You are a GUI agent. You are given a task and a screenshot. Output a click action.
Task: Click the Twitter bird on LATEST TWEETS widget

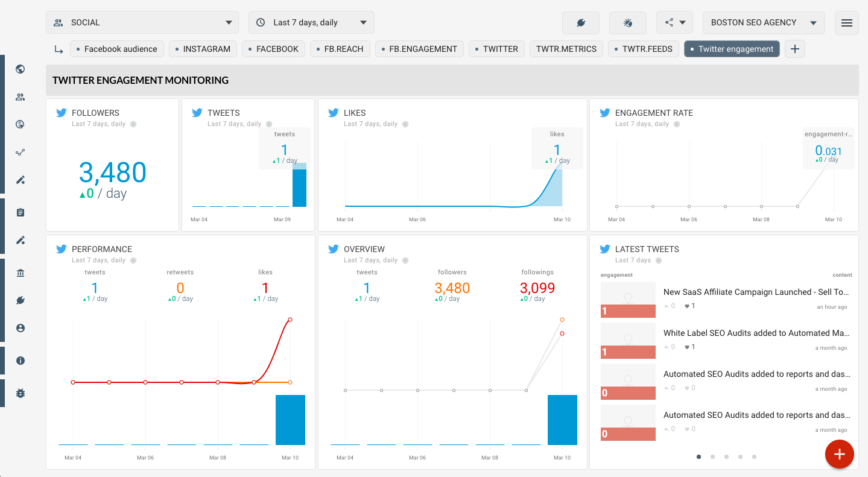coord(604,248)
